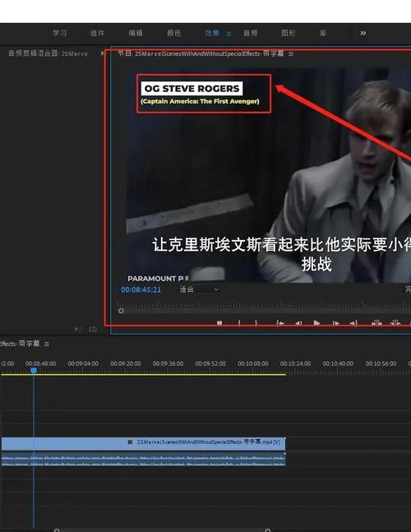Image resolution: width=411 pixels, height=532 pixels.
Task: Click the 00:10:08:00 mark on the timeline ruler
Action: pyautogui.click(x=252, y=363)
